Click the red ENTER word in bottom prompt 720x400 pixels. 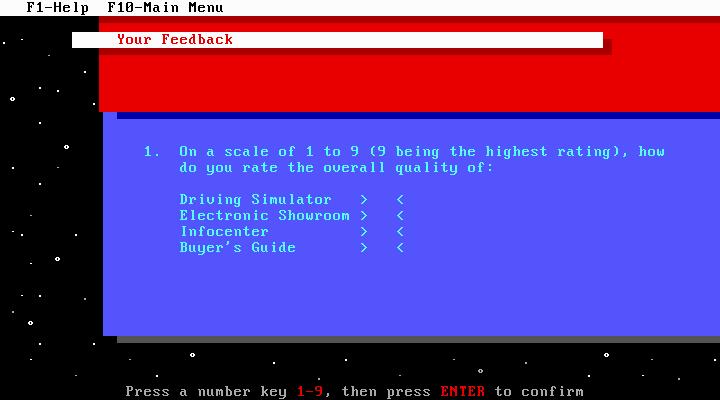point(462,392)
